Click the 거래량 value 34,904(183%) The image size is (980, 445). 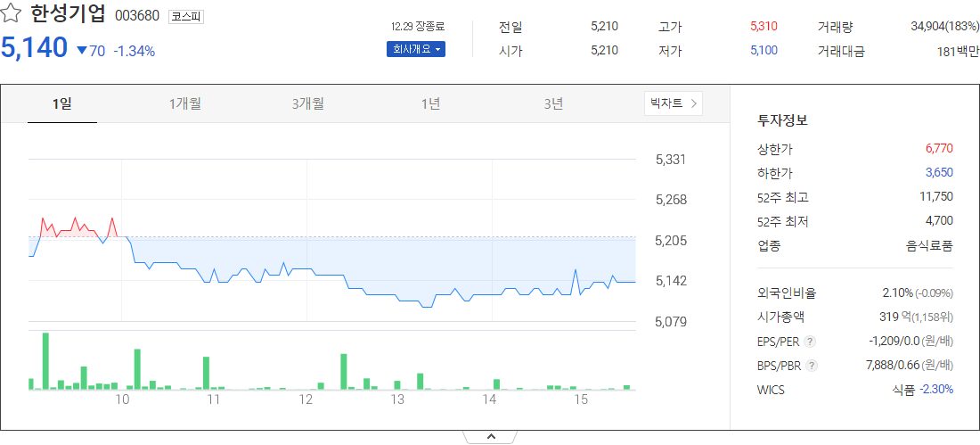coord(945,26)
